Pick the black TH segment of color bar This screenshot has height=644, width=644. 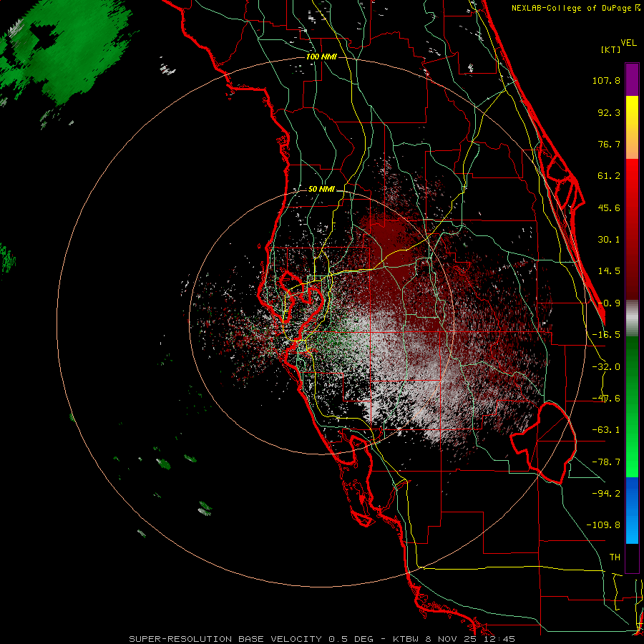(632, 557)
